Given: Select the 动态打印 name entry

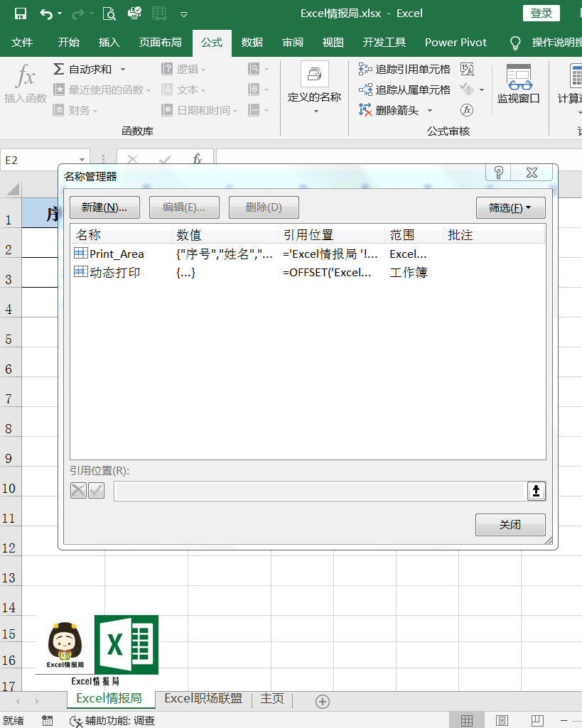Looking at the screenshot, I should coord(114,273).
